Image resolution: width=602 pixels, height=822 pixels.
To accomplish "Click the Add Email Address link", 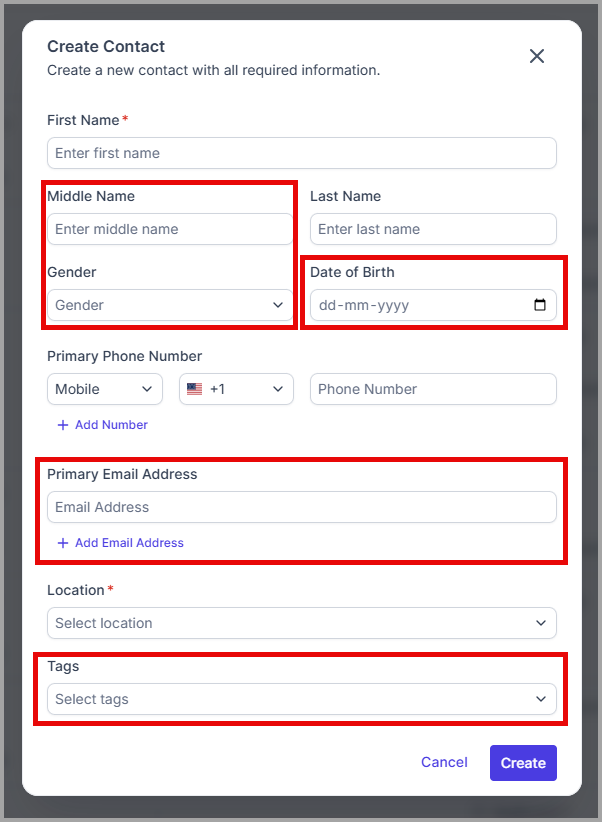I will [x=130, y=543].
